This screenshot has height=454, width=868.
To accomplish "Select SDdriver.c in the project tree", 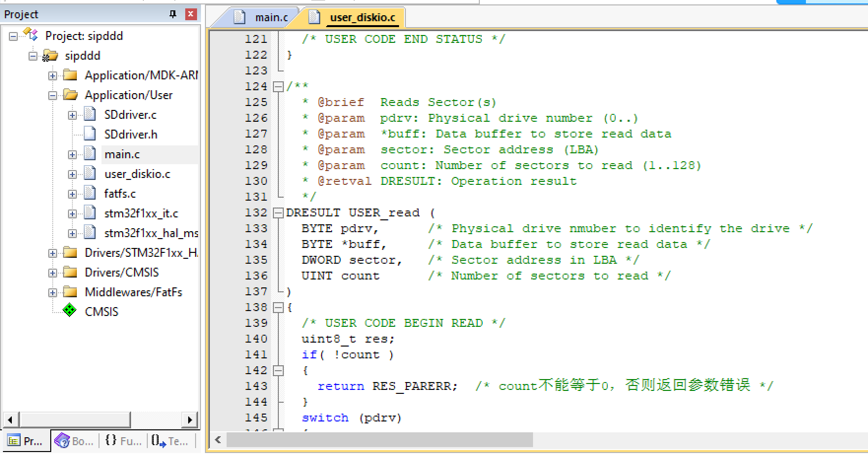I will pos(130,115).
